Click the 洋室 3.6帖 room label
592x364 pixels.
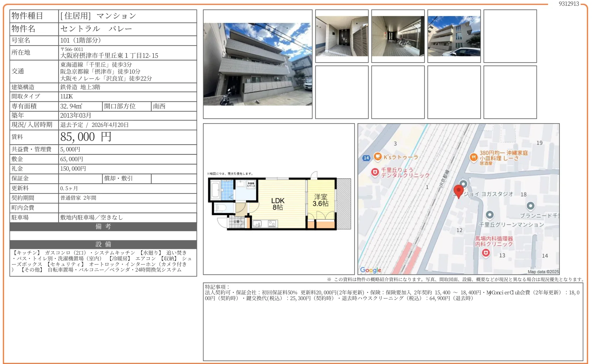[320, 200]
